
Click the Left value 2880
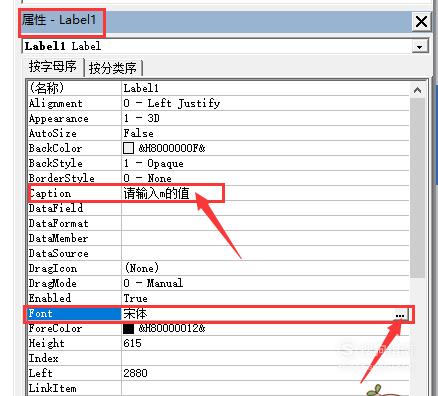135,373
